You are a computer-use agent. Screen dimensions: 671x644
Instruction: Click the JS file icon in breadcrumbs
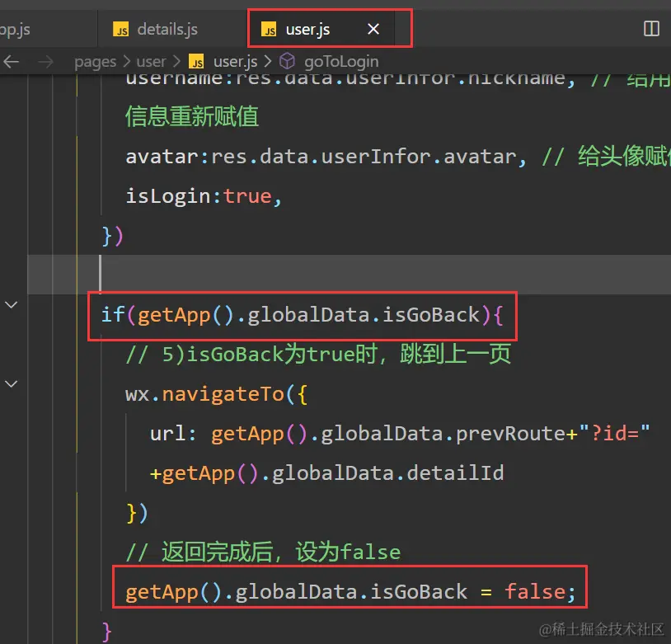click(x=196, y=62)
